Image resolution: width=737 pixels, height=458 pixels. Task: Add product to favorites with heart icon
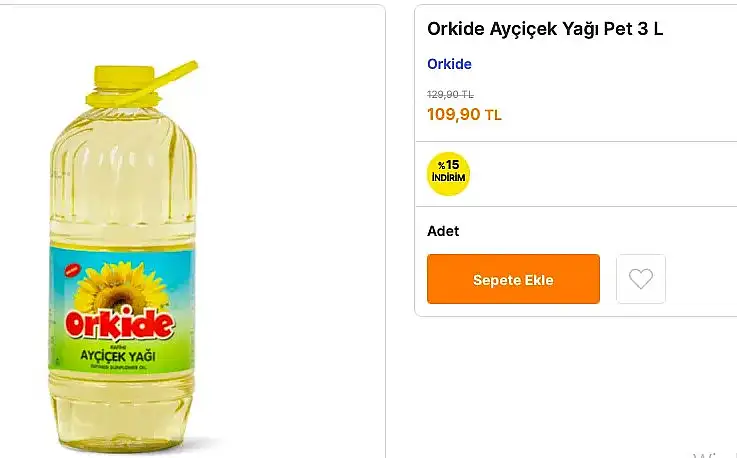[641, 279]
